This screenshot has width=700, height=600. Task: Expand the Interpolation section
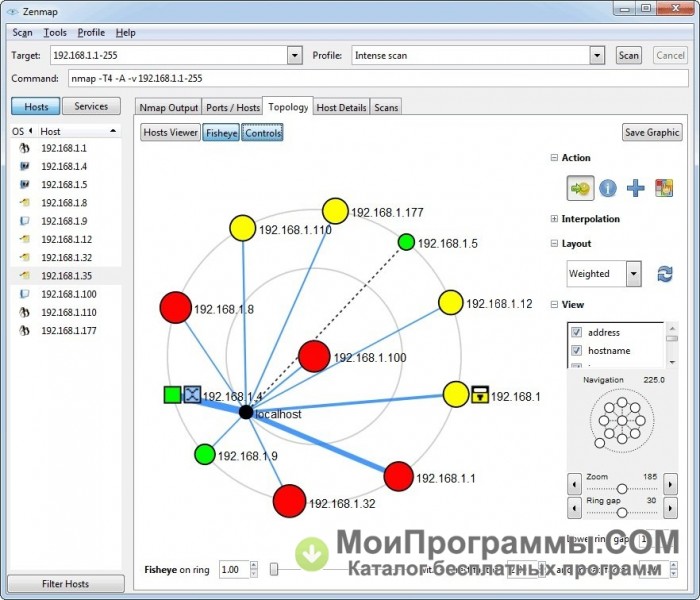pyautogui.click(x=554, y=219)
